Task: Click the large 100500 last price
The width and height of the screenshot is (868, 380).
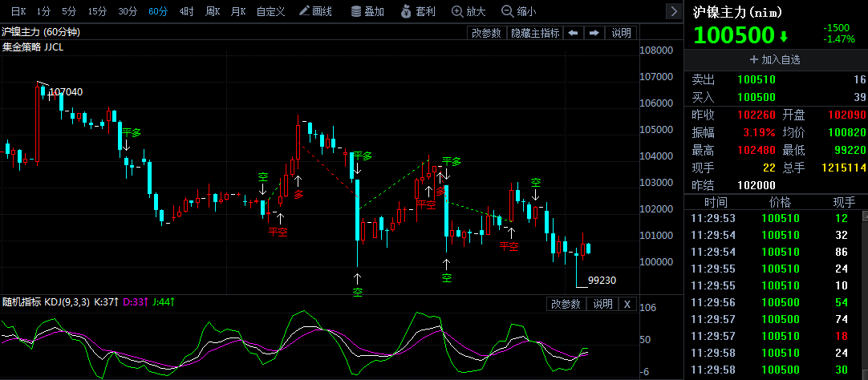Action: [x=733, y=35]
